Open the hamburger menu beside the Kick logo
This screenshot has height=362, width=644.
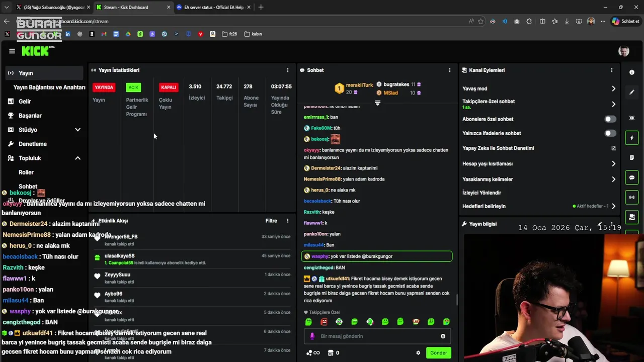click(x=12, y=51)
